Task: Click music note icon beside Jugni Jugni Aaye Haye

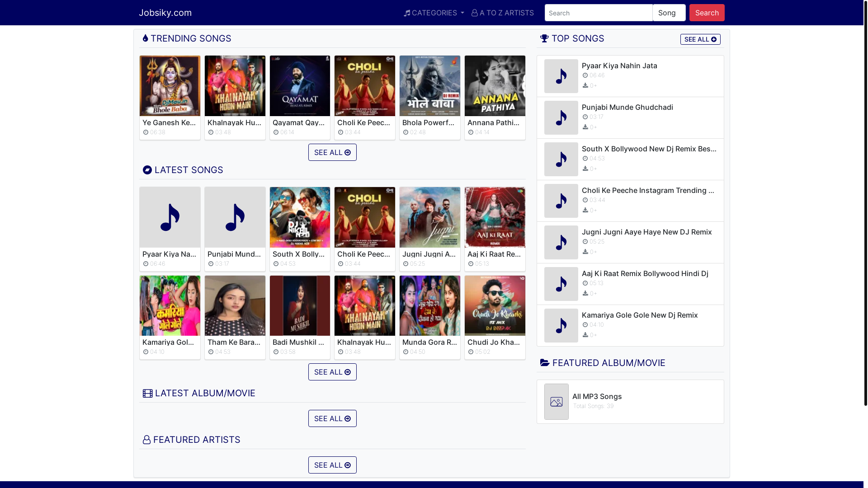Action: (x=561, y=242)
